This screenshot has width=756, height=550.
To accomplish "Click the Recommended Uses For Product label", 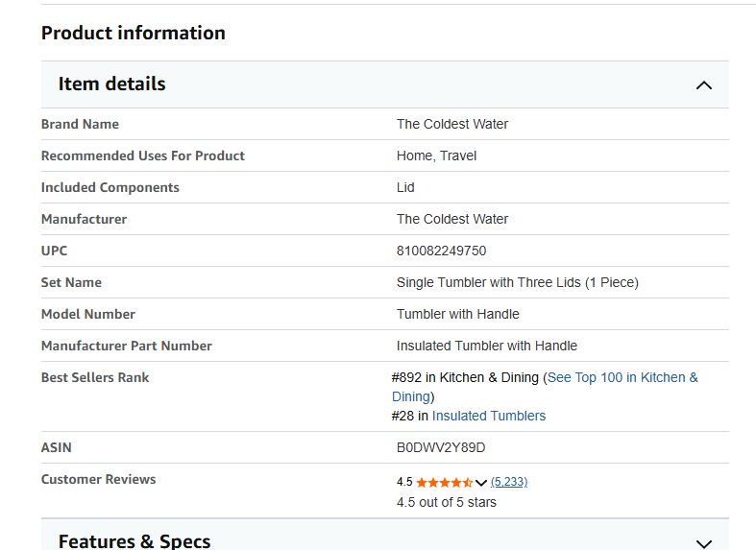I will tap(143, 156).
